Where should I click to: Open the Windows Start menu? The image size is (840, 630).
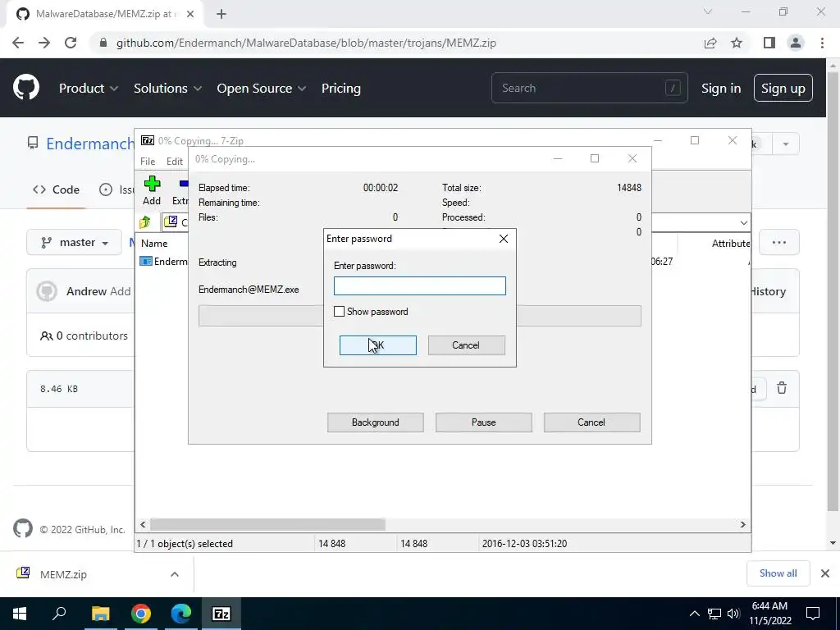20,614
